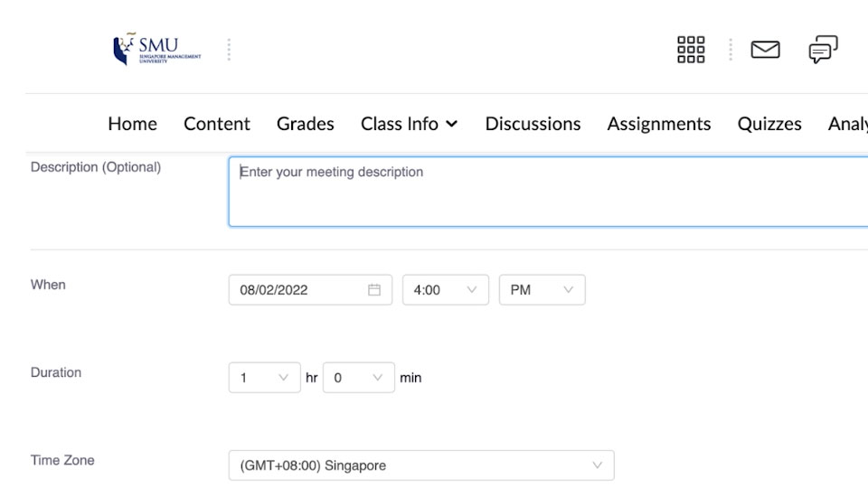Open the duration hours dropdown

[x=265, y=378]
